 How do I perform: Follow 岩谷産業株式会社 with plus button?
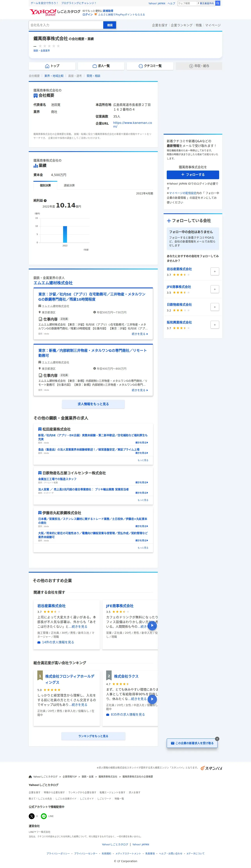click(215, 272)
